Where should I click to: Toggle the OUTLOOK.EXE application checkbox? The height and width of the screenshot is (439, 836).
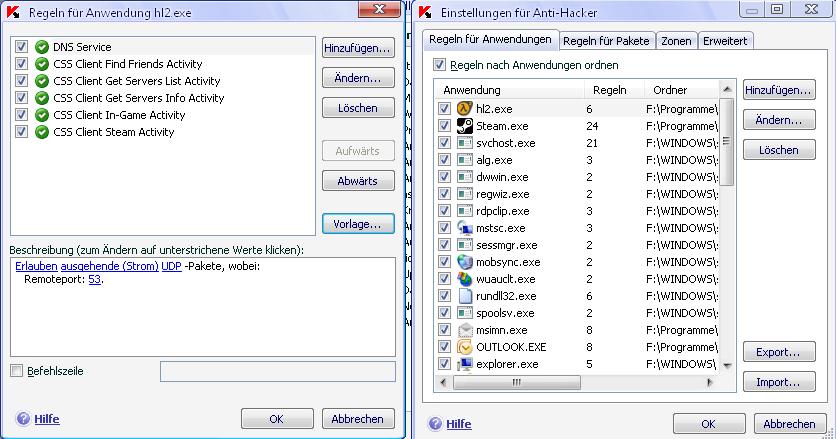(444, 347)
